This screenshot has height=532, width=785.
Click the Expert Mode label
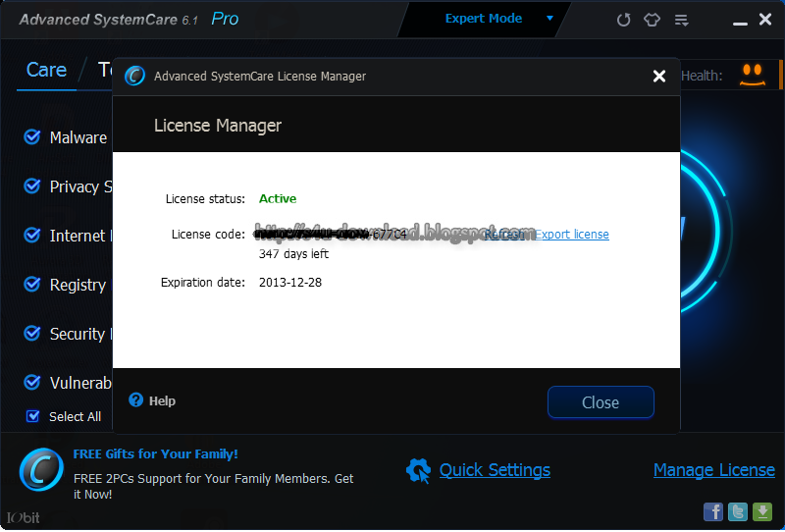(484, 19)
